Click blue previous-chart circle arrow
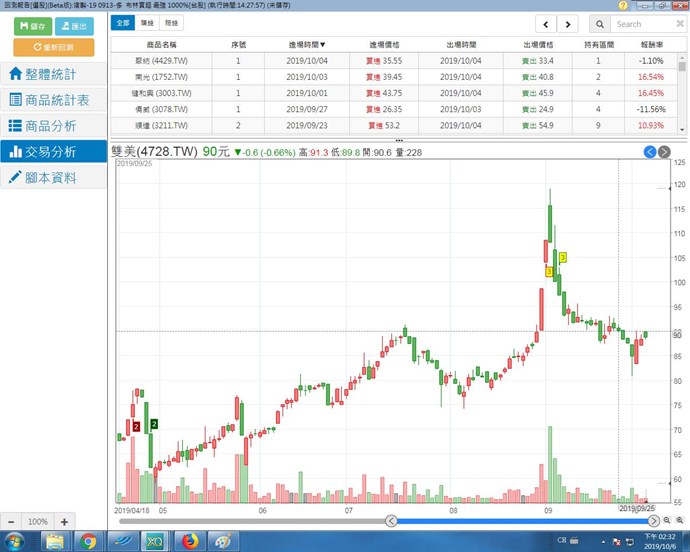The height and width of the screenshot is (552, 690). click(x=649, y=151)
